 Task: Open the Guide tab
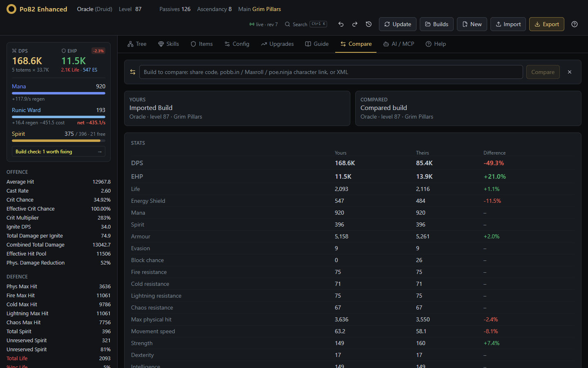317,44
